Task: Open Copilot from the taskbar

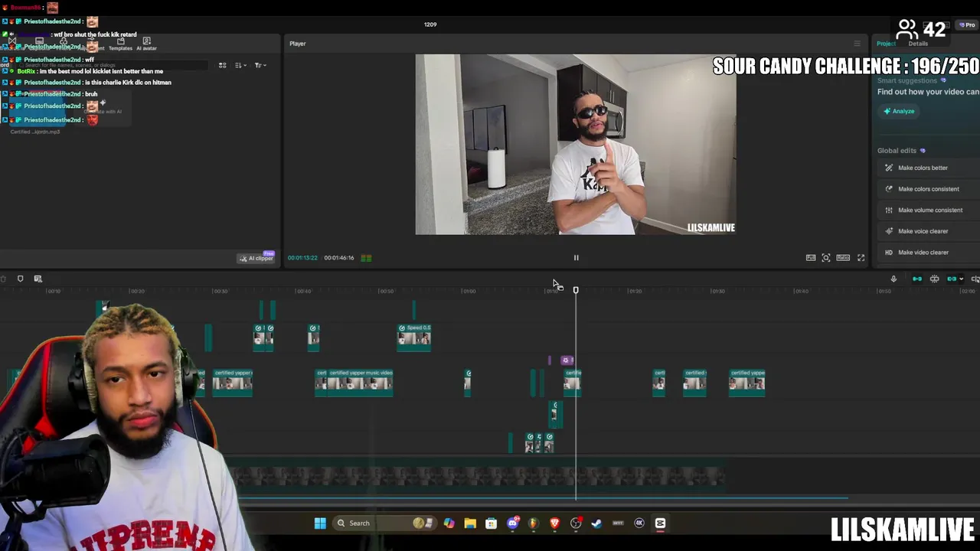Action: pos(449,523)
